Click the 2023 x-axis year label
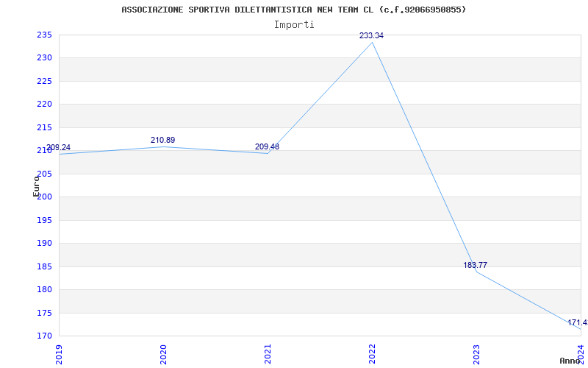 476,354
